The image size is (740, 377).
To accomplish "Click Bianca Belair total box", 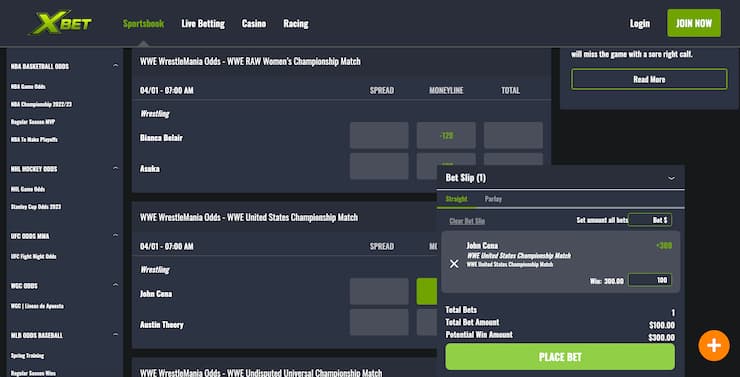I will coord(513,135).
